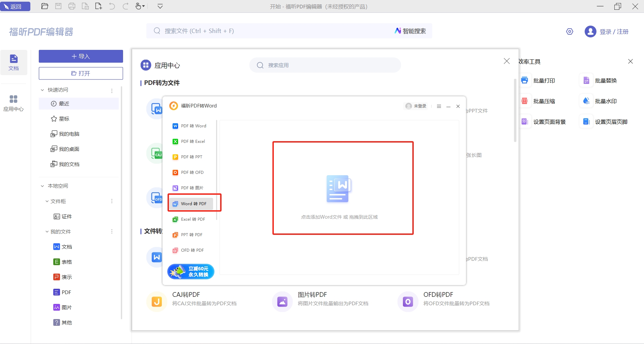Click the open folder icon in title toolbar
Image resolution: width=644 pixels, height=344 pixels.
tap(45, 6)
